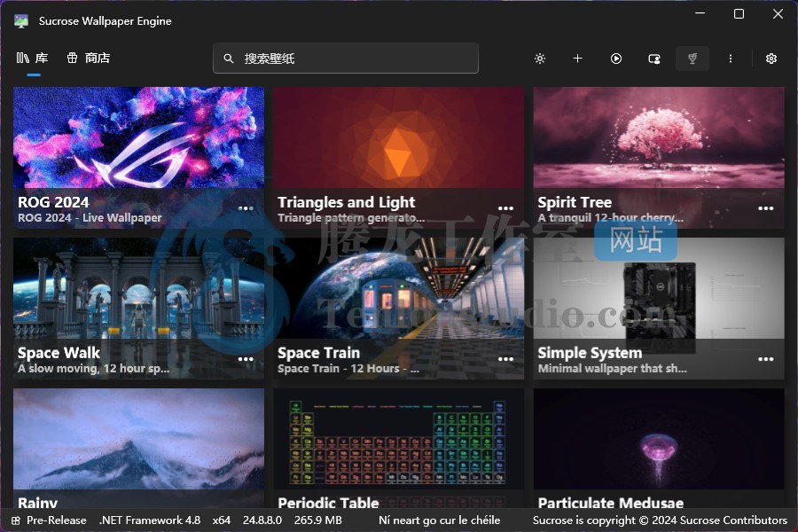Open options menu for Simple System
798x532 pixels.
pos(765,359)
